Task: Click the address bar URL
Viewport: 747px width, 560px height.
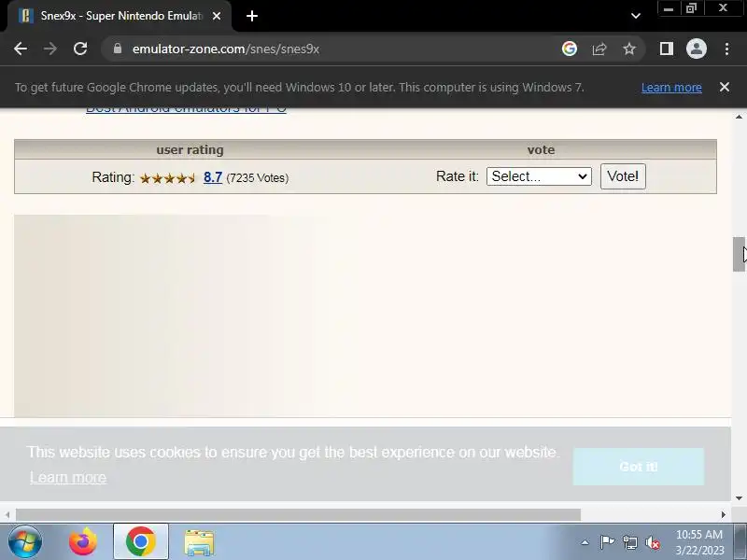Action: (x=226, y=49)
